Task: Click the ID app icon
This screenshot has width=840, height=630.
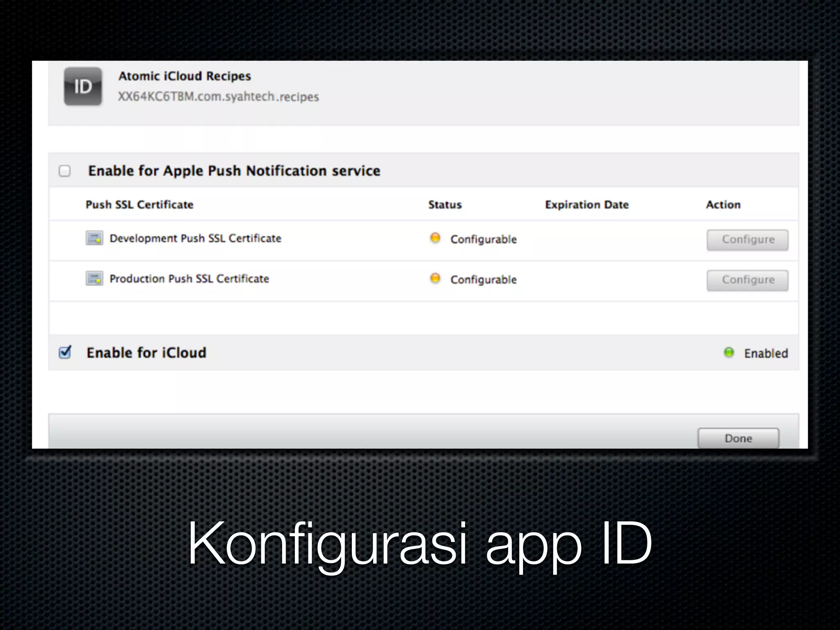Action: [83, 87]
